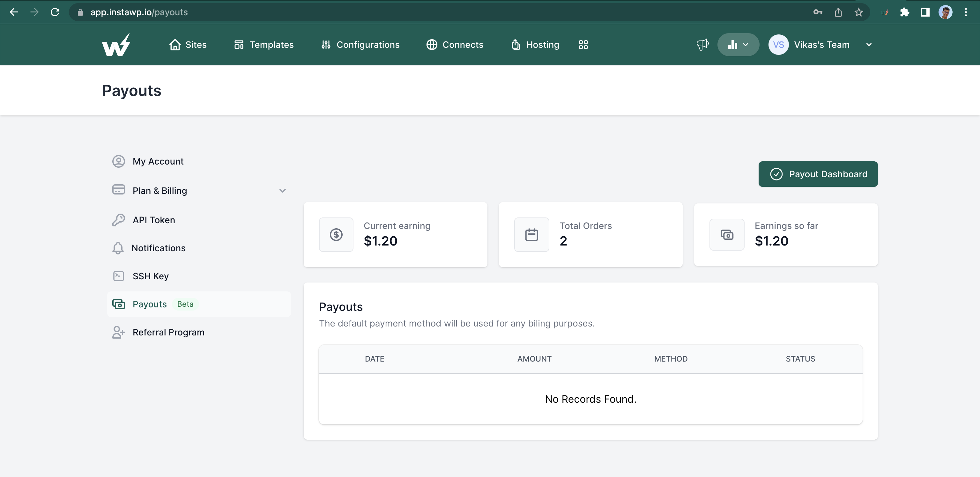Click the announcements megaphone icon
This screenshot has width=980, height=477.
702,45
